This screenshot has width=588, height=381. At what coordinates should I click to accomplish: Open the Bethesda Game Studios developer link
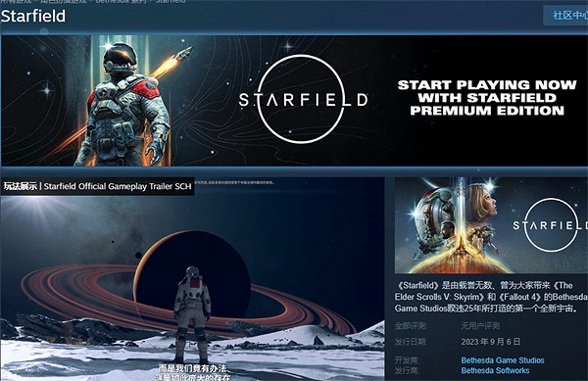coord(503,360)
